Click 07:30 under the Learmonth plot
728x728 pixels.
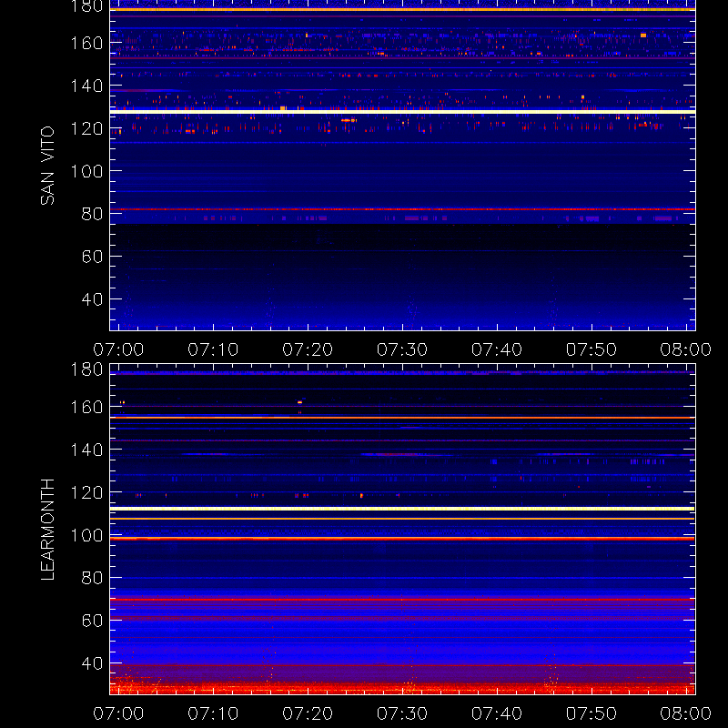(x=402, y=713)
